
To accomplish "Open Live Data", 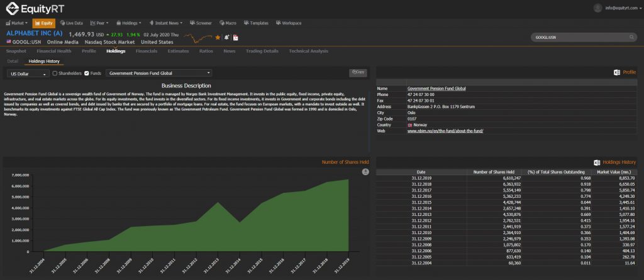I will [x=72, y=23].
